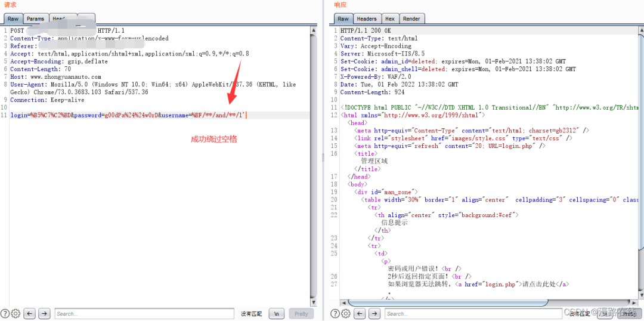Open the response Hex tab
Image resolution: width=644 pixels, height=321 pixels.
[x=390, y=19]
